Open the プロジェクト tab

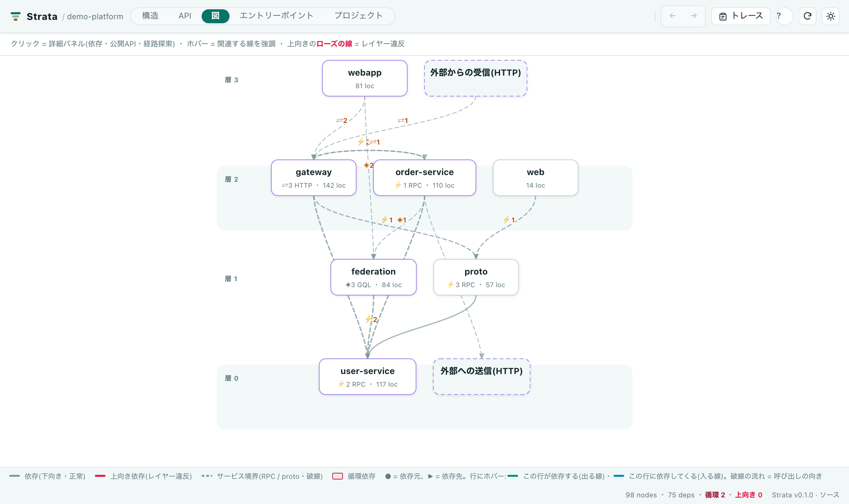point(358,16)
